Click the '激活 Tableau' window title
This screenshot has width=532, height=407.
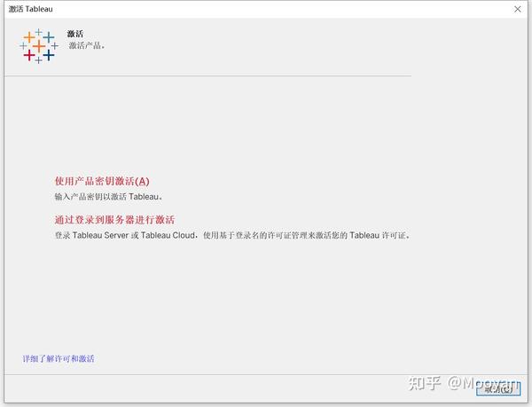[30, 9]
